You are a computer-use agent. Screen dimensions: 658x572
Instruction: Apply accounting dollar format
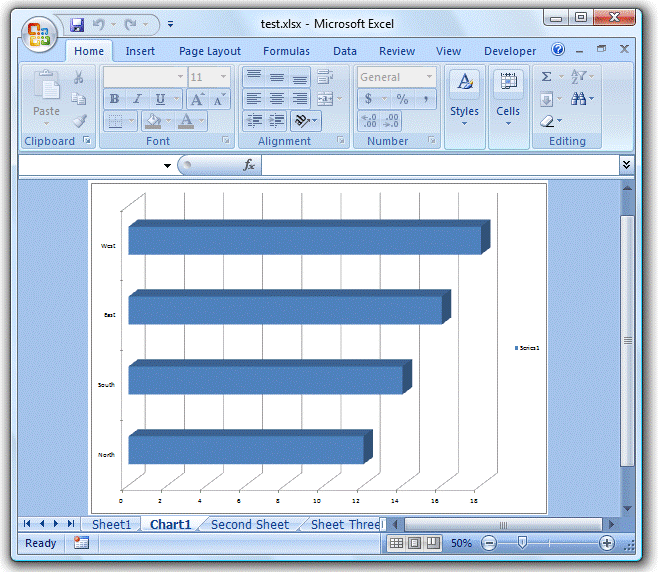coord(368,99)
